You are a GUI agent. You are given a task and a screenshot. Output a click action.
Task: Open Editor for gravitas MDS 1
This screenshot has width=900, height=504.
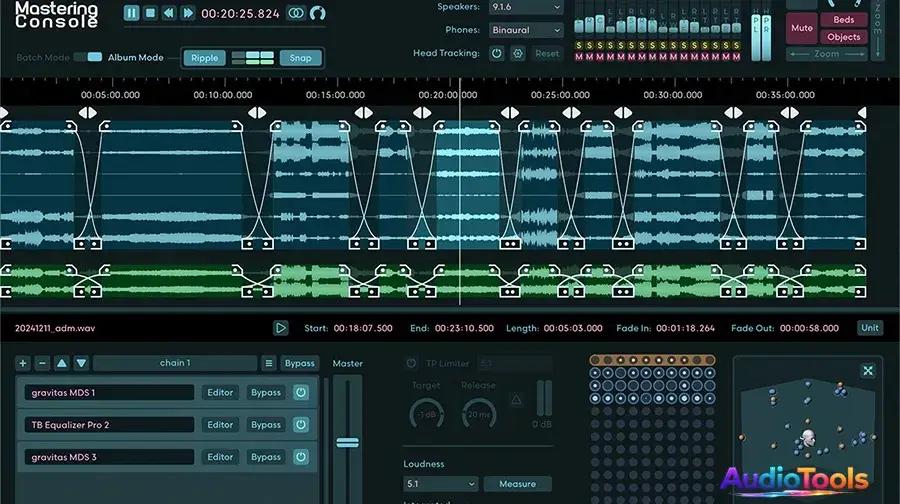[x=220, y=393]
